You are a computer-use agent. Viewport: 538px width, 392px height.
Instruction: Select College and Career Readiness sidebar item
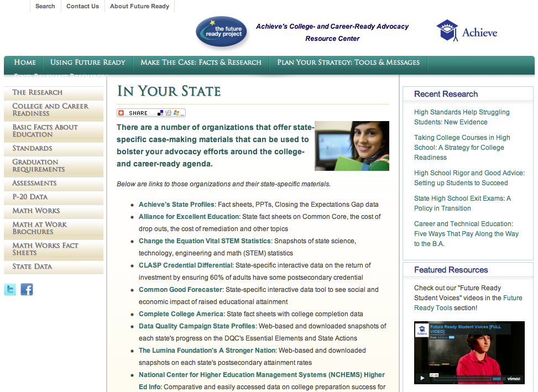point(54,110)
